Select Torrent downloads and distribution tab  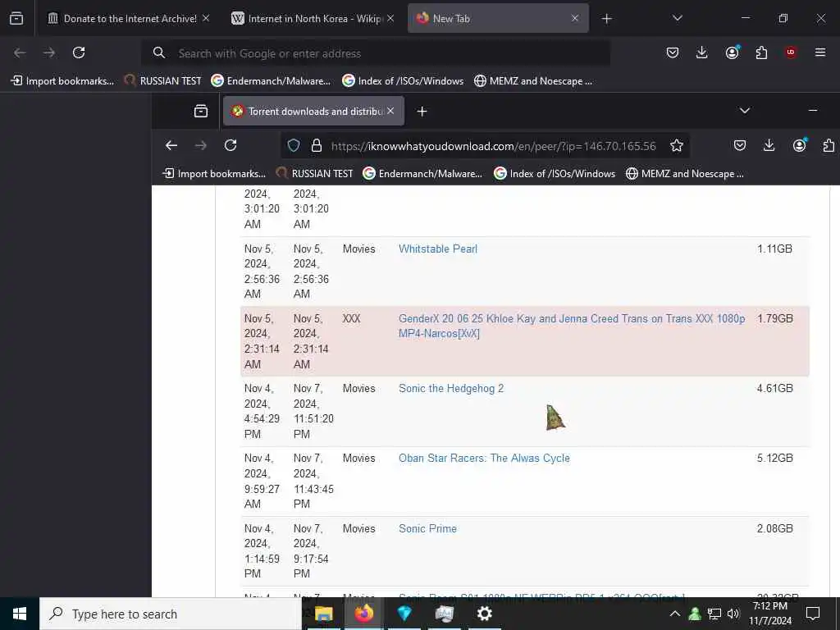click(x=313, y=111)
